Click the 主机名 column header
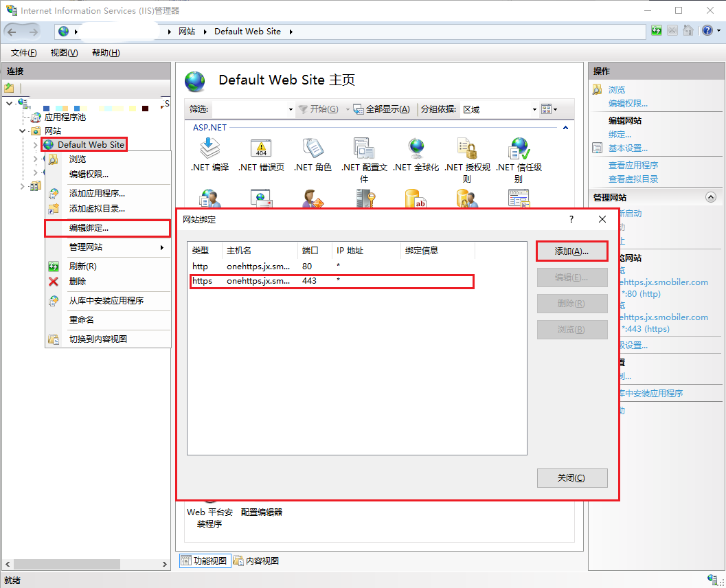This screenshot has height=588, width=726. (x=260, y=251)
